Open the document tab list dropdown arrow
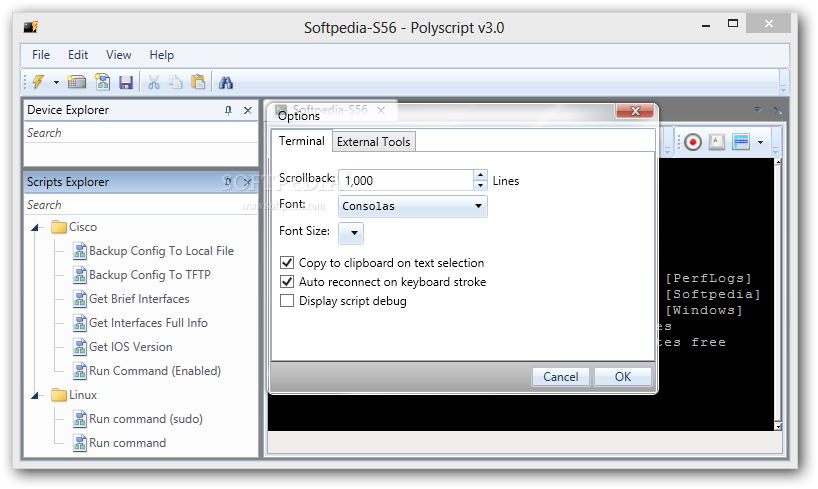 [x=758, y=110]
